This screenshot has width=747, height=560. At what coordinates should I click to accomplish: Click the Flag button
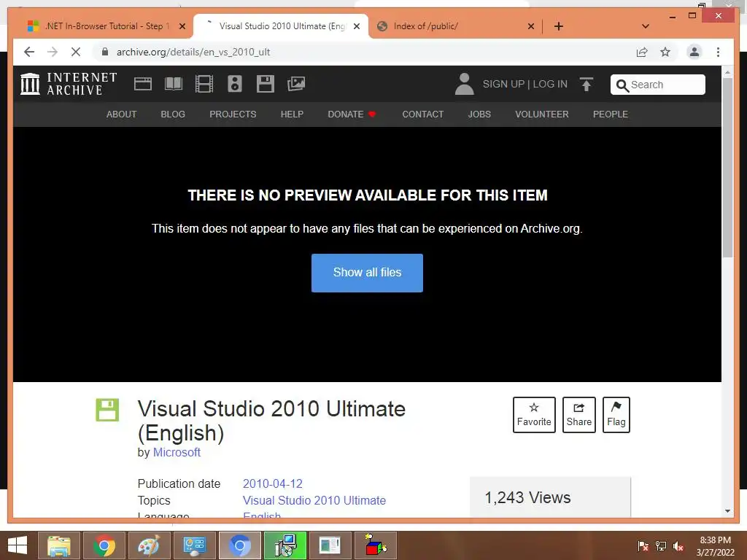click(x=616, y=415)
